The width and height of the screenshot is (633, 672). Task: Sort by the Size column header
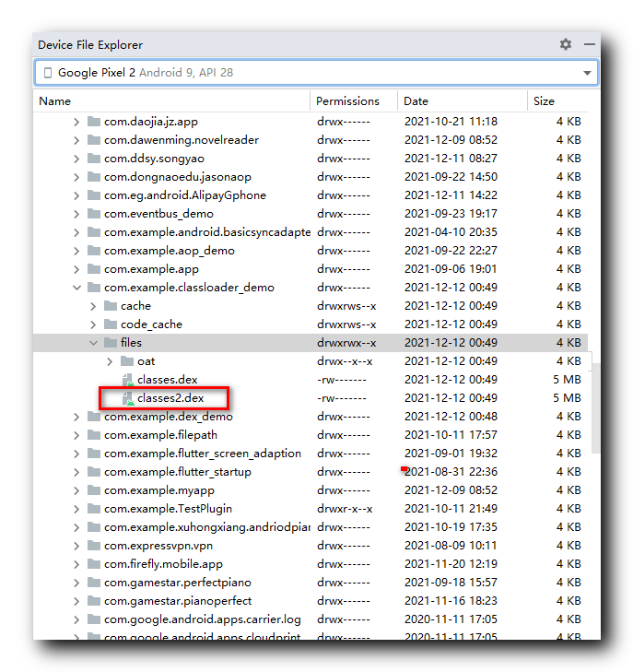click(x=544, y=101)
